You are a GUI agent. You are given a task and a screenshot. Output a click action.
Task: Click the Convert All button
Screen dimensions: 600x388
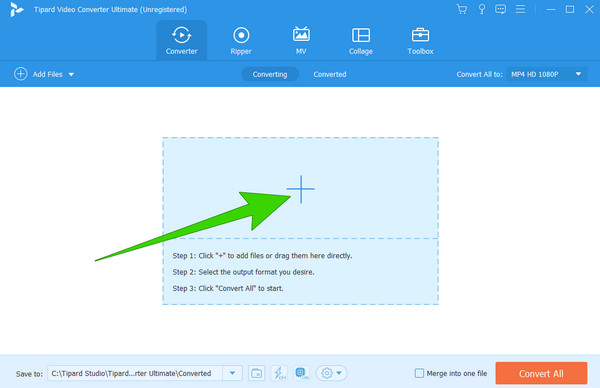point(541,373)
